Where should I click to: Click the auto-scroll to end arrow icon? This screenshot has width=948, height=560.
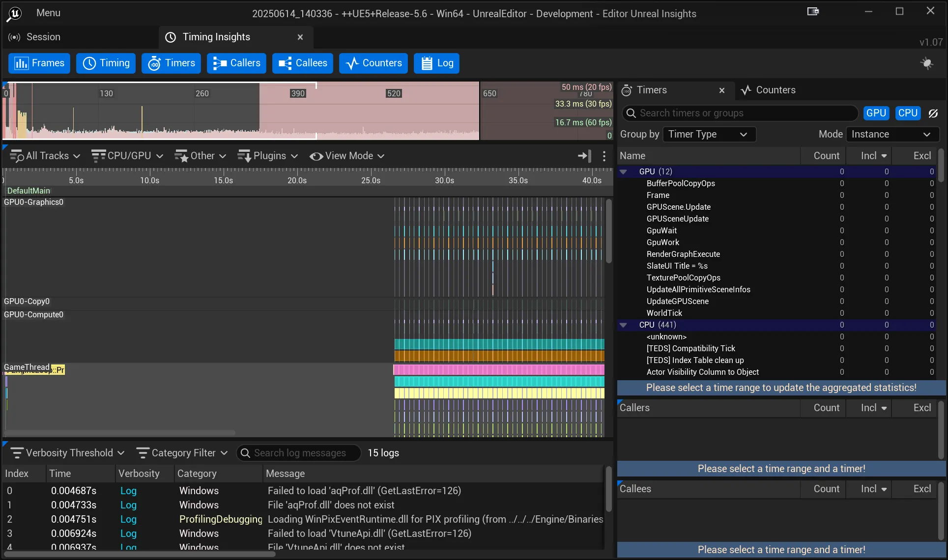[x=584, y=156]
